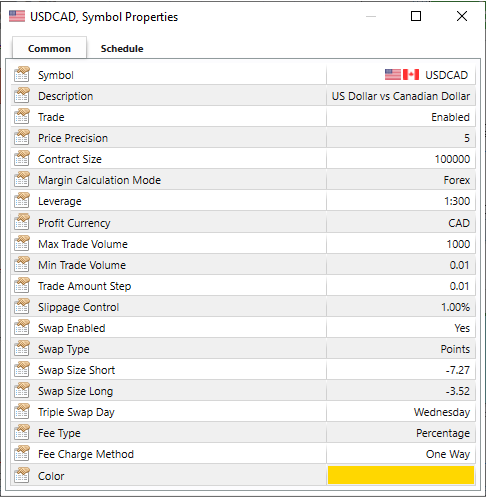The width and height of the screenshot is (486, 497).
Task: Maximize the Symbol Properties window
Action: [x=416, y=16]
